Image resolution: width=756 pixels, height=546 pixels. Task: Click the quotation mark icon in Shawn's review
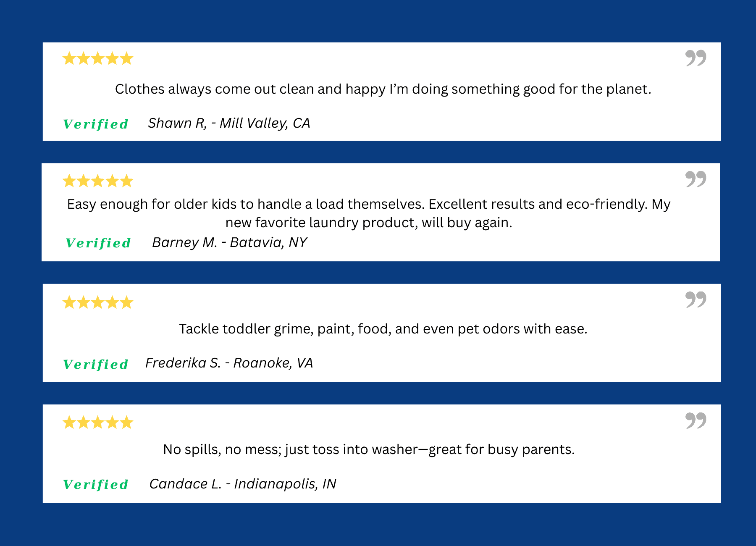696,58
